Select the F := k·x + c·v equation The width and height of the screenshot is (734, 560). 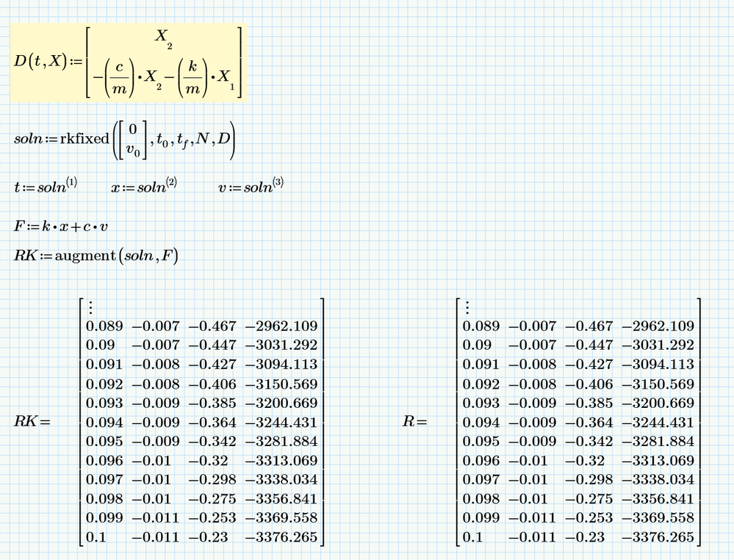pos(61,226)
